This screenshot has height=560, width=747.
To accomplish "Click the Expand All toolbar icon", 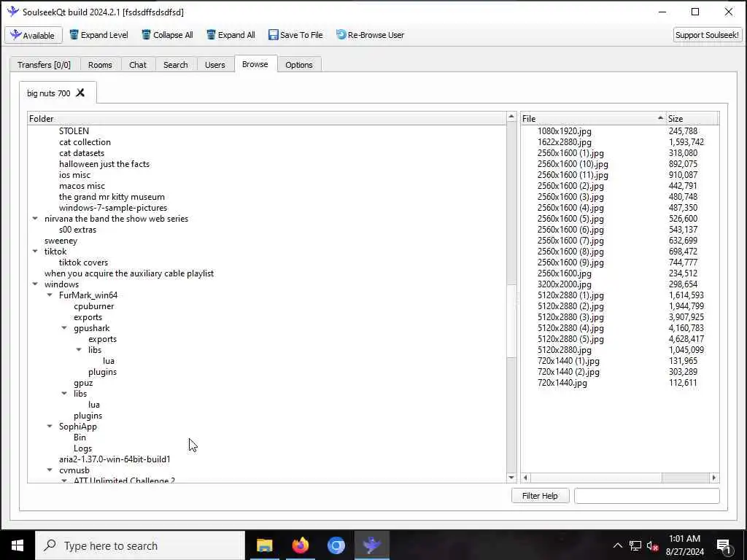I will coord(211,35).
